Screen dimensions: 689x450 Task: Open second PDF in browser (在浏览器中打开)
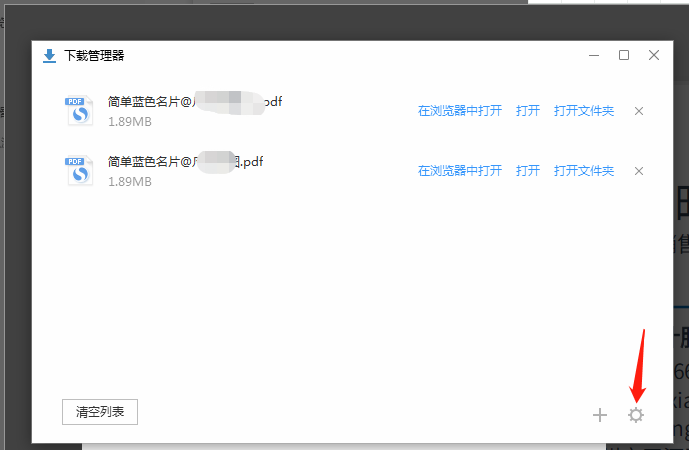[460, 171]
